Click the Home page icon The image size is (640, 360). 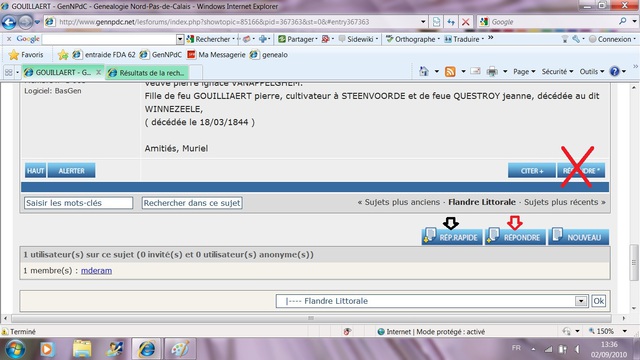coord(424,72)
